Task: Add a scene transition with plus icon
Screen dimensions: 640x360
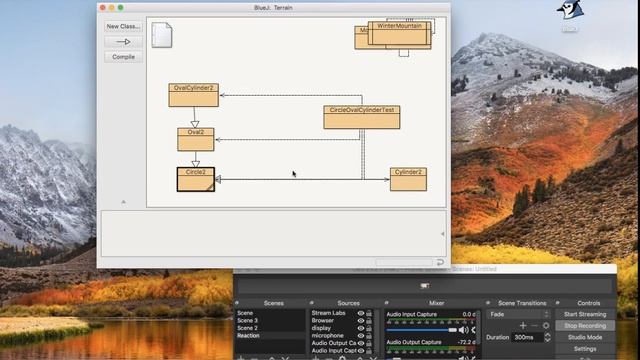Action: tap(523, 326)
